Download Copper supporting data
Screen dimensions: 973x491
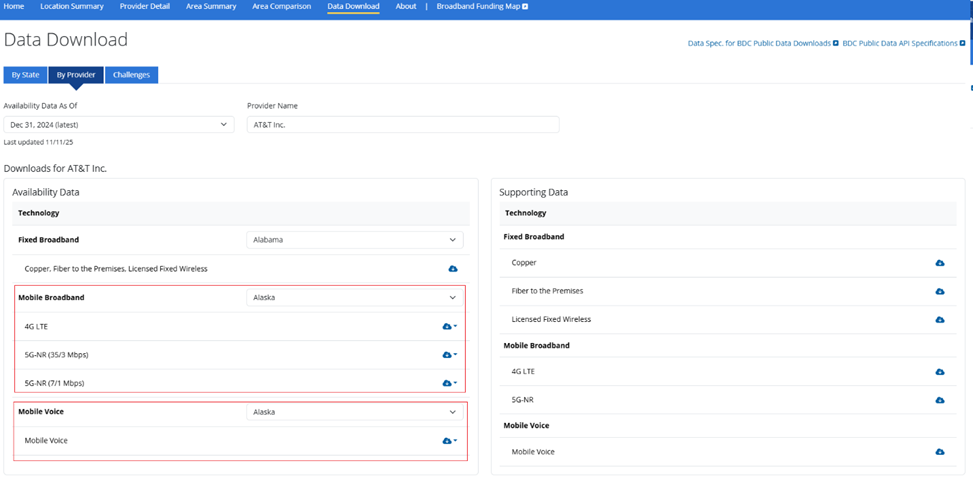click(x=939, y=263)
